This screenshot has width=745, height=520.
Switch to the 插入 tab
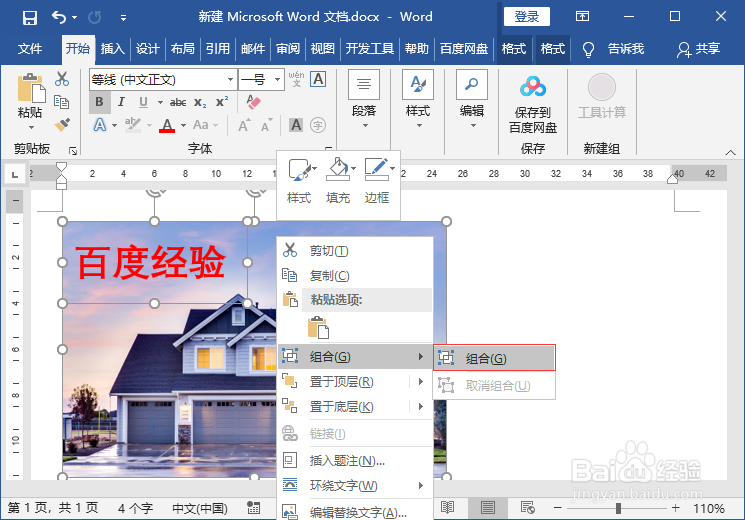point(113,49)
